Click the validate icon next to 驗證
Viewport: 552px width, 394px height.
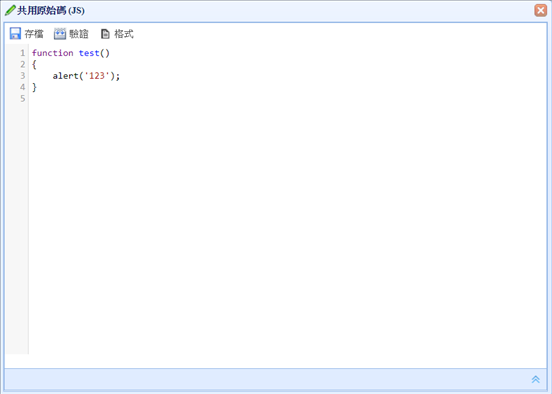point(60,34)
